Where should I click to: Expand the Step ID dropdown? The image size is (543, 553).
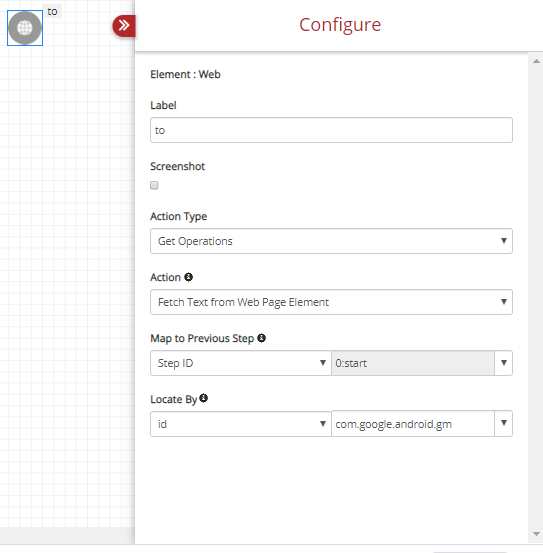pos(241,363)
